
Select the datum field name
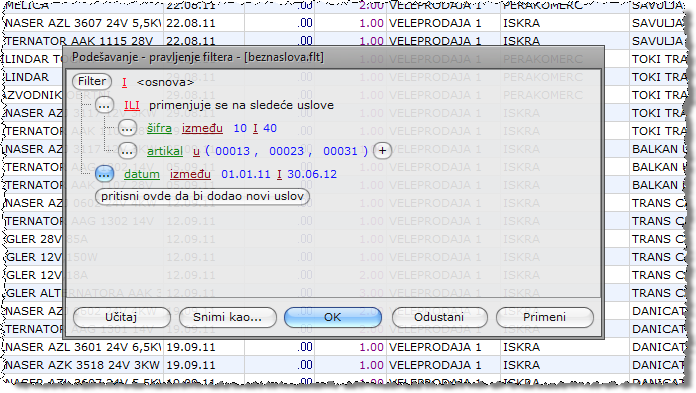point(142,174)
